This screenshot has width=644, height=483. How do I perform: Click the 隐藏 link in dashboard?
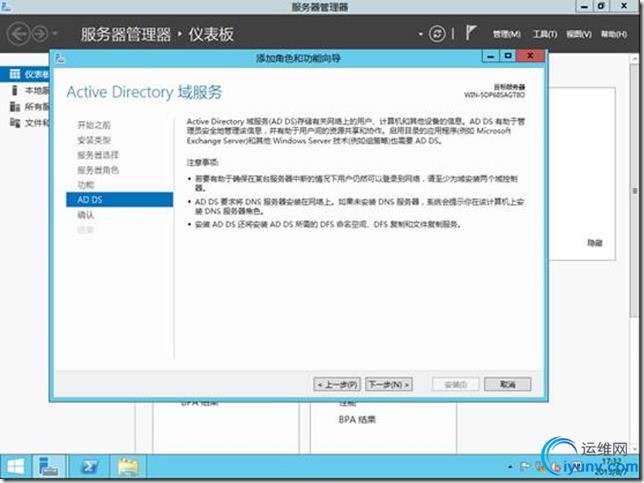click(x=594, y=243)
